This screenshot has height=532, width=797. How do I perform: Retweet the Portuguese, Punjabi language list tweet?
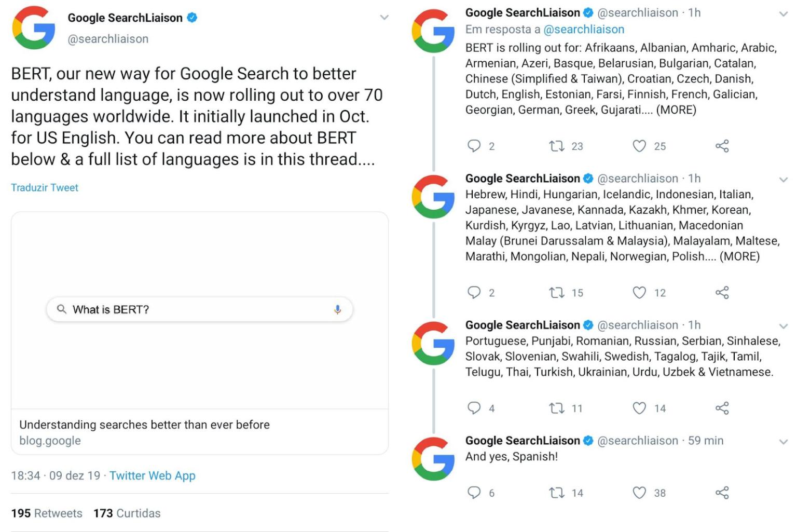pyautogui.click(x=557, y=408)
